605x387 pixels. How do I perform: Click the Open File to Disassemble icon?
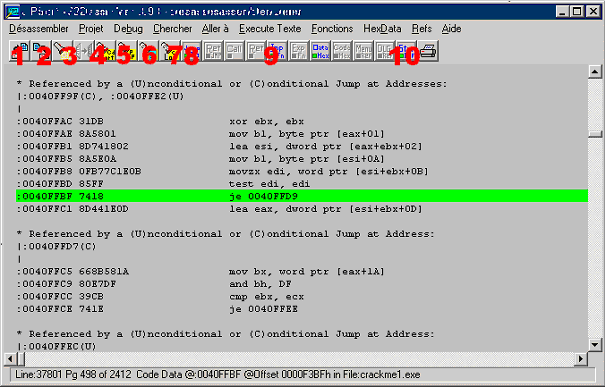coord(19,51)
